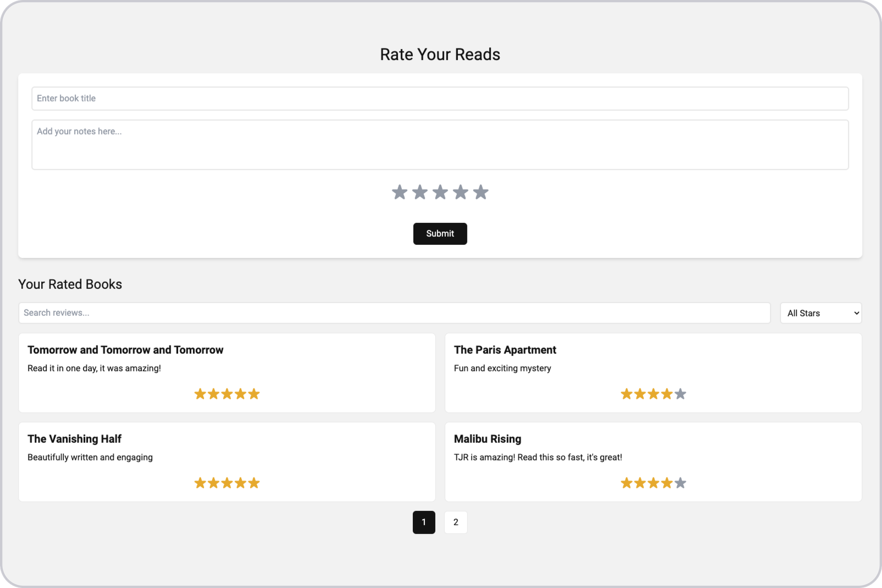Viewport: 882px width, 588px height.
Task: Focus the Search reviews box
Action: coord(394,313)
